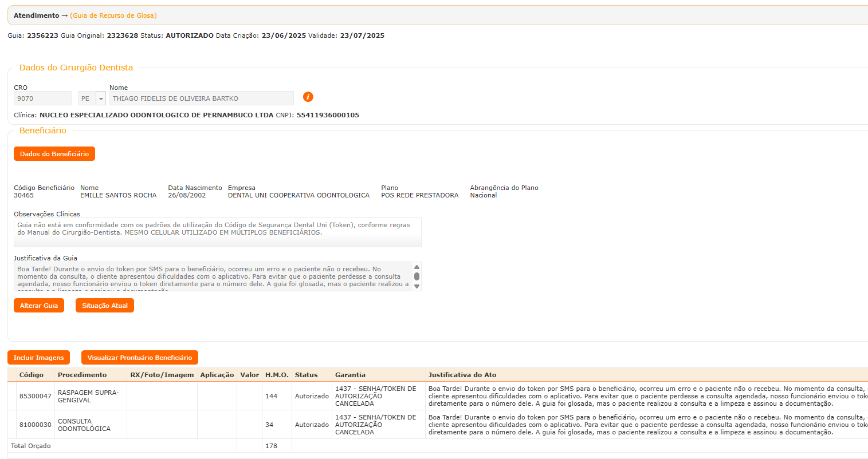Image resolution: width=868 pixels, height=459 pixels.
Task: Click the Procedimento column header
Action: 82,375
